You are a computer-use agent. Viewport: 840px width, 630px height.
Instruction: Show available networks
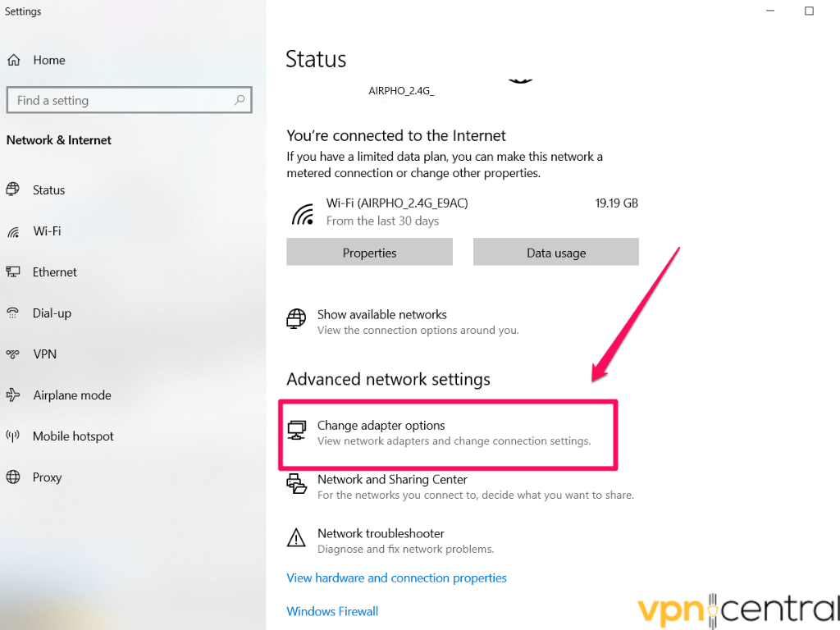point(381,315)
